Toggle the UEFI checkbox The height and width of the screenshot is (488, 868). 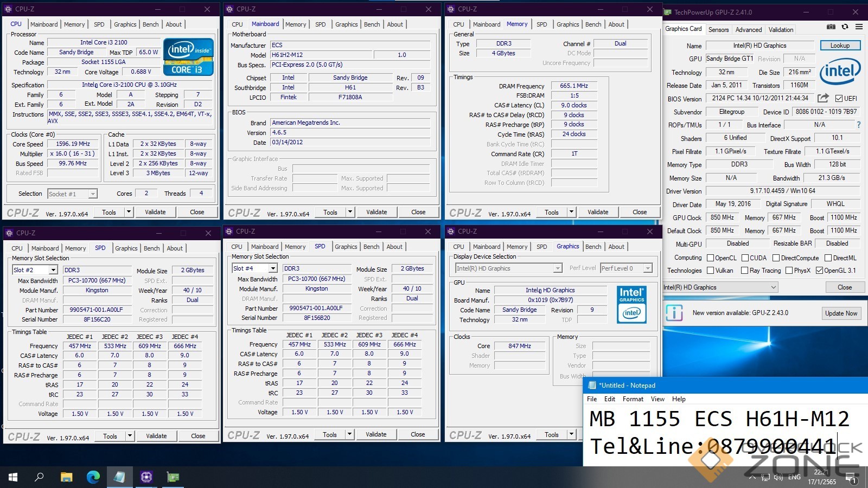[839, 99]
